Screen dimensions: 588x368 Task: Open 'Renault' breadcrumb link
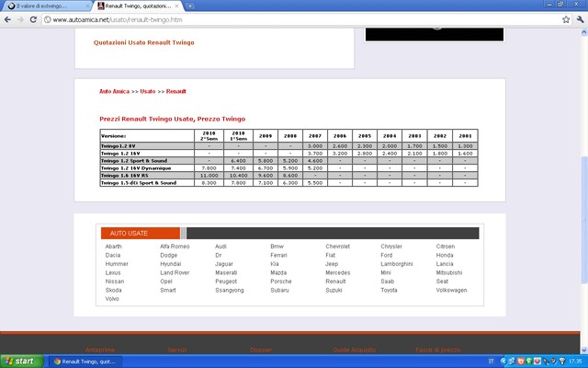pos(176,91)
